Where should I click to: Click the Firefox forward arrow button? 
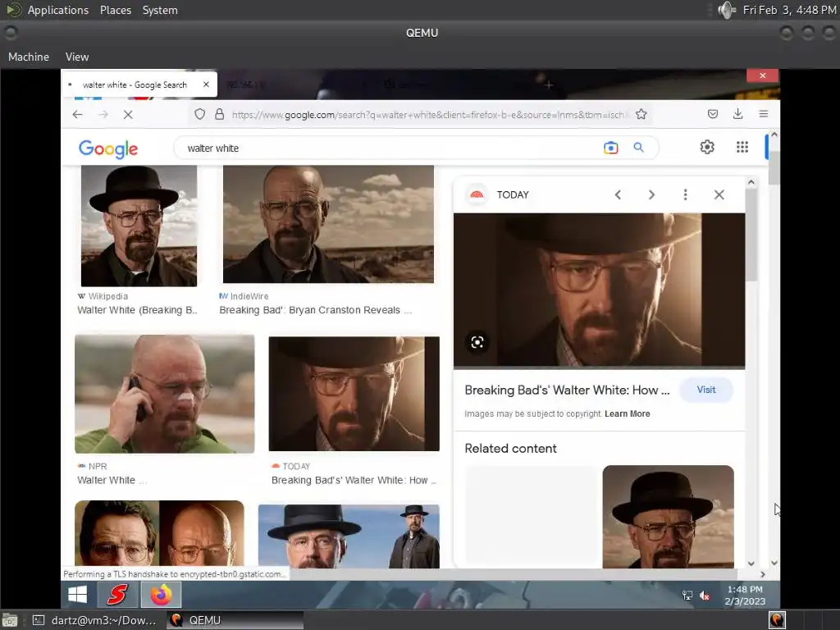click(x=103, y=114)
